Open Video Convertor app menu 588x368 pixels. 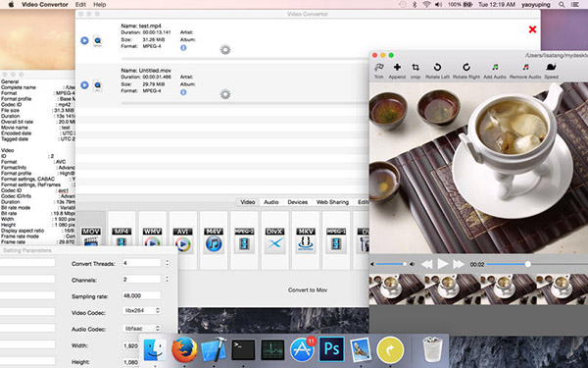click(45, 5)
